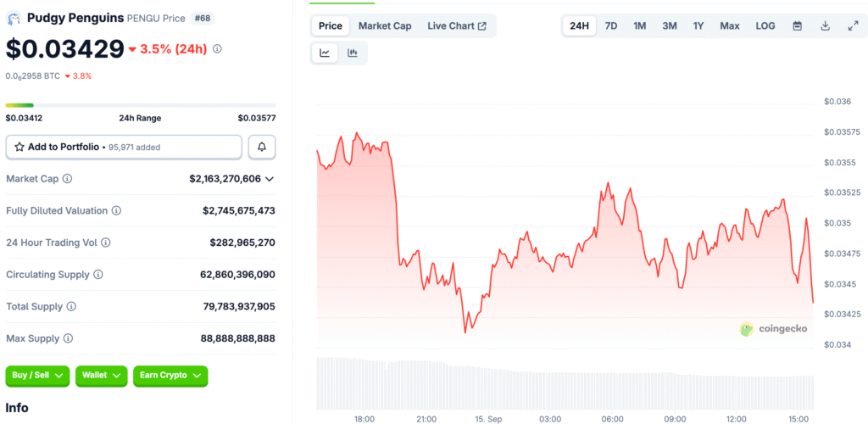The height and width of the screenshot is (424, 868).
Task: Show Fully Diluted Valuation info icon
Action: [117, 211]
